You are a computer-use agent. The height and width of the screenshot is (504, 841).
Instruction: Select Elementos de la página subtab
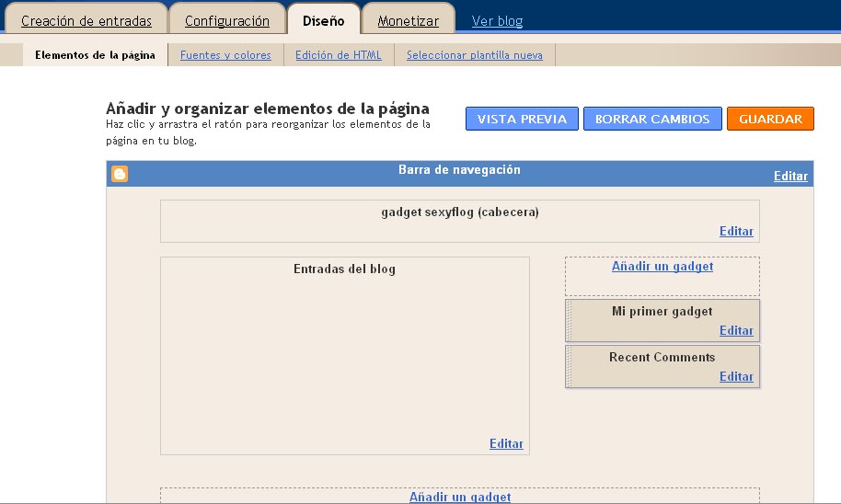95,54
